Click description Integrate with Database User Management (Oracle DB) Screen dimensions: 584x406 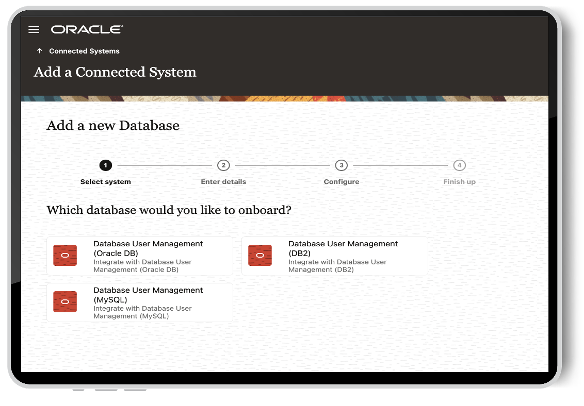click(x=142, y=266)
